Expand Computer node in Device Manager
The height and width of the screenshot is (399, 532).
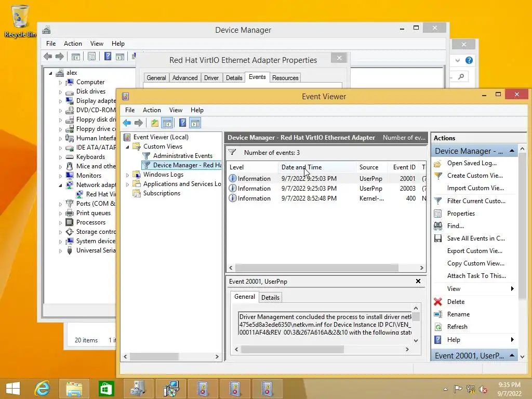point(60,83)
